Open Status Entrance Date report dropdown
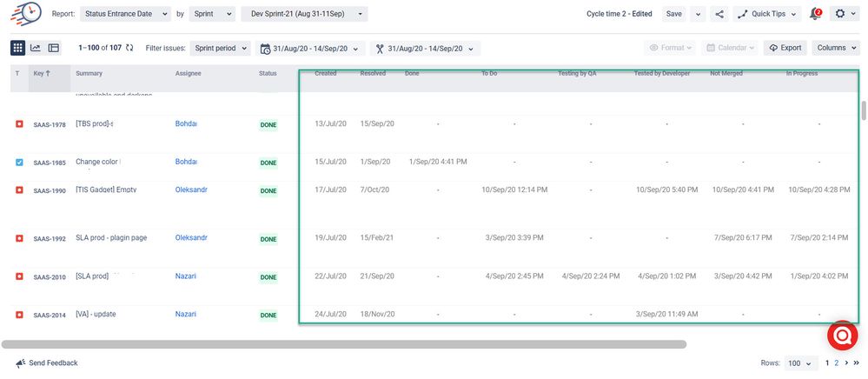 [x=125, y=14]
